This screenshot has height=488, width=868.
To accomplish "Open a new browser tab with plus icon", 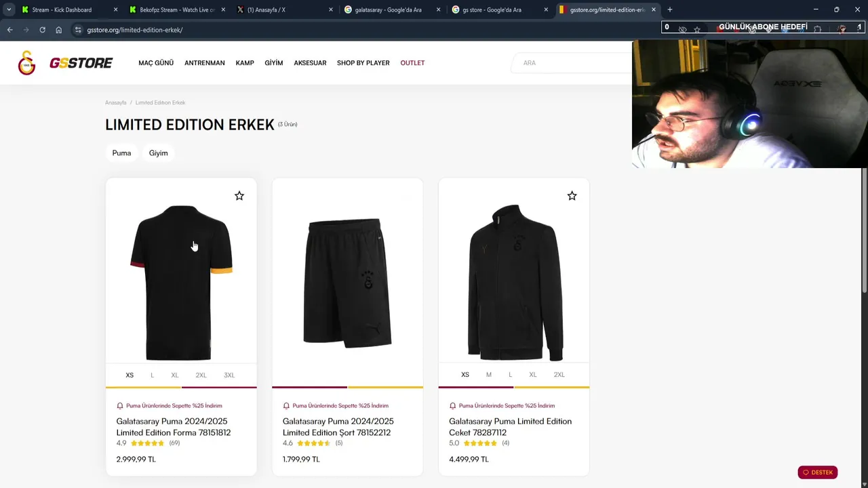I will click(670, 9).
